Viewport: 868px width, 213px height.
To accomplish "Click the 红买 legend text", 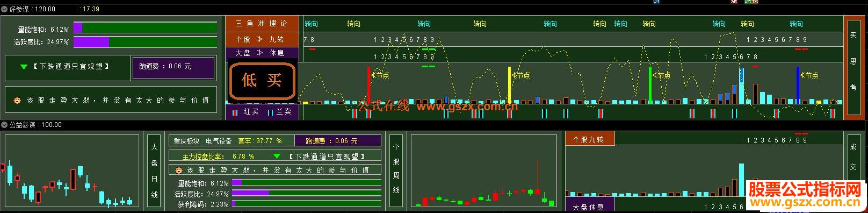I will coord(251,112).
